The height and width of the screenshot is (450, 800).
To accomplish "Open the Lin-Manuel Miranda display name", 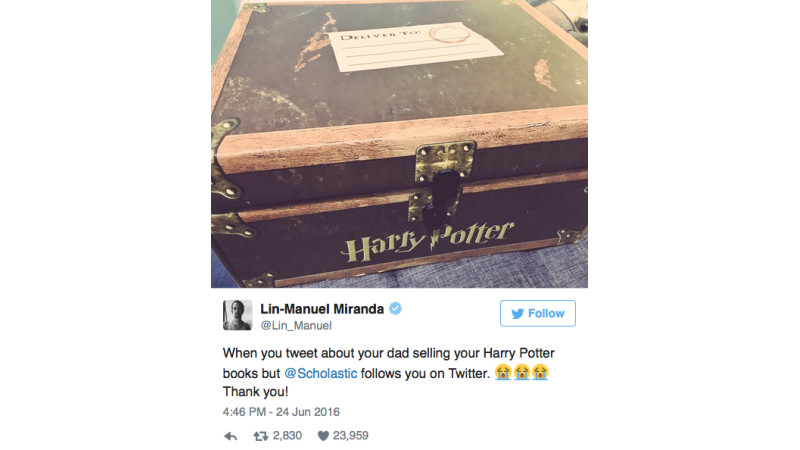I will (322, 309).
